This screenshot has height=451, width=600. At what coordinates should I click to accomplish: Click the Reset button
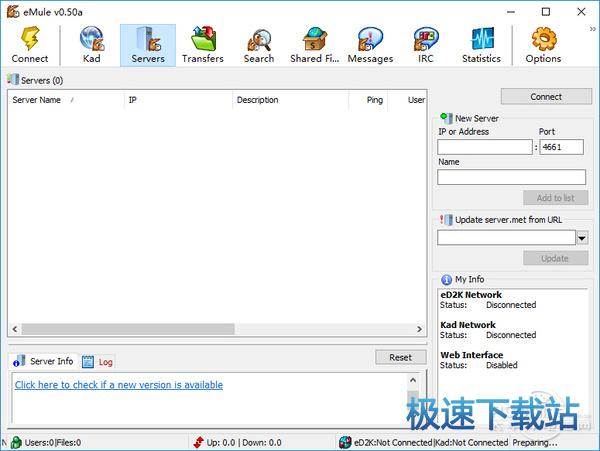pos(401,357)
